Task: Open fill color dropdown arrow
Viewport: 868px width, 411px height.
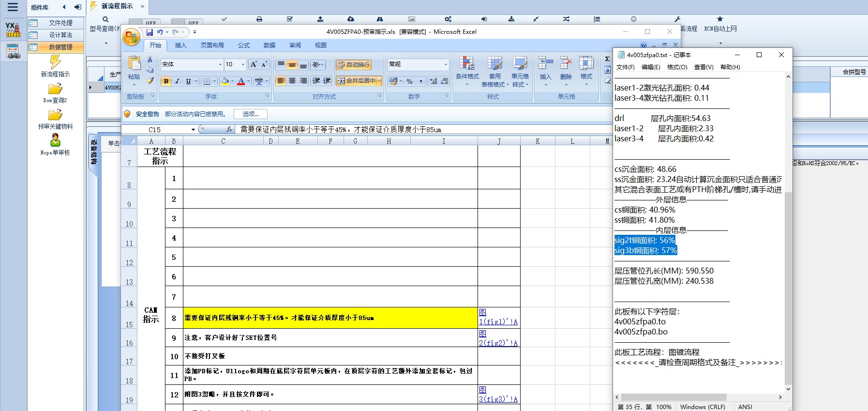Action: [x=233, y=81]
